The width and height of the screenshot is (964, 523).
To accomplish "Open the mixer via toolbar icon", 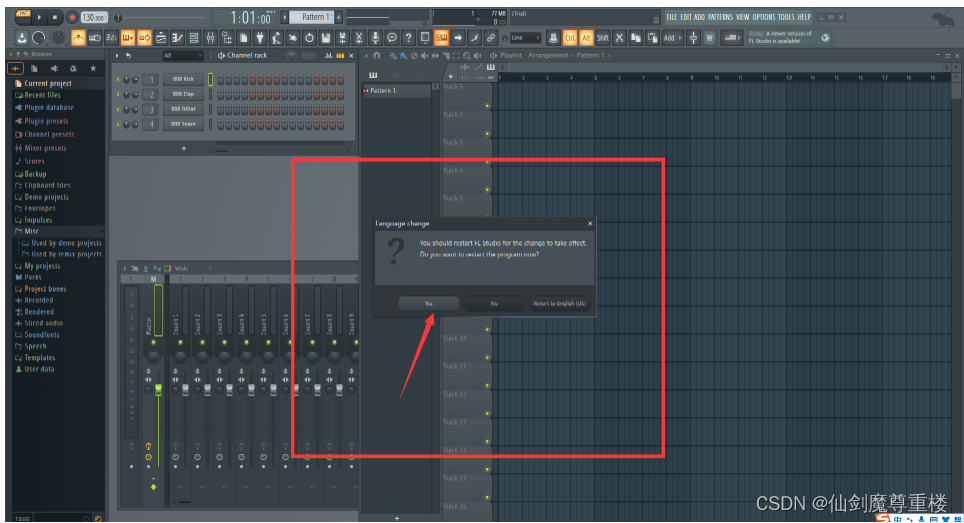I will click(x=210, y=37).
